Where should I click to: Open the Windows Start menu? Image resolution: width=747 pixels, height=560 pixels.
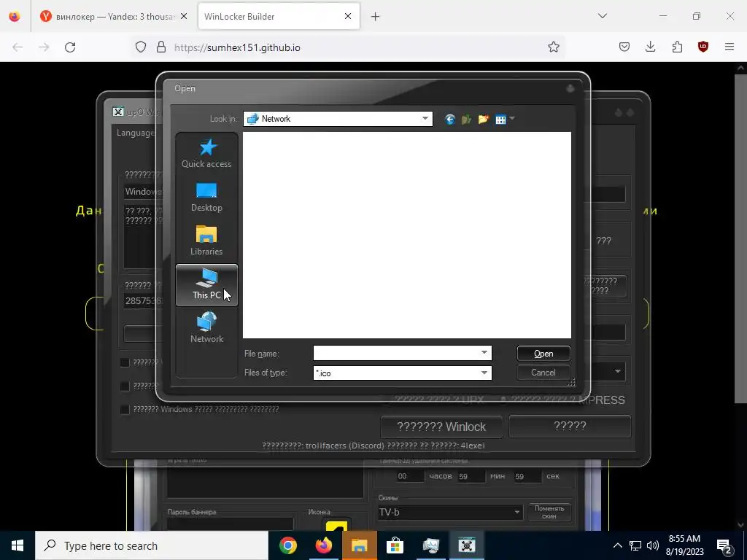[18, 545]
